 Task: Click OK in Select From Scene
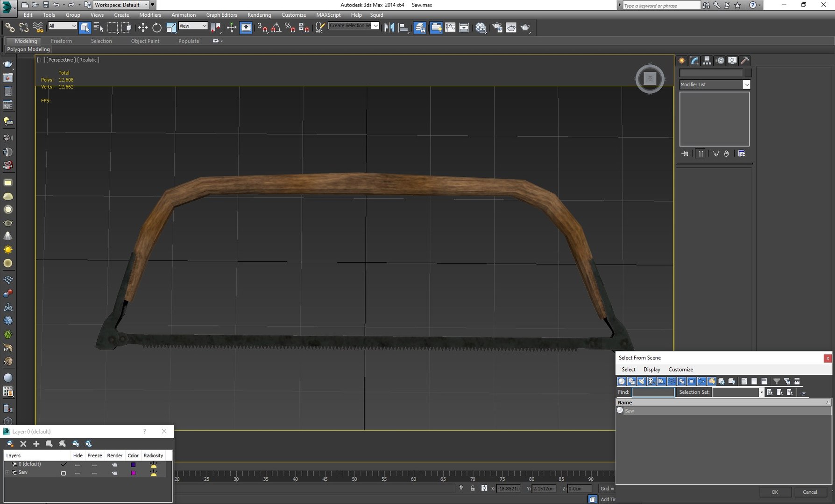tap(775, 492)
